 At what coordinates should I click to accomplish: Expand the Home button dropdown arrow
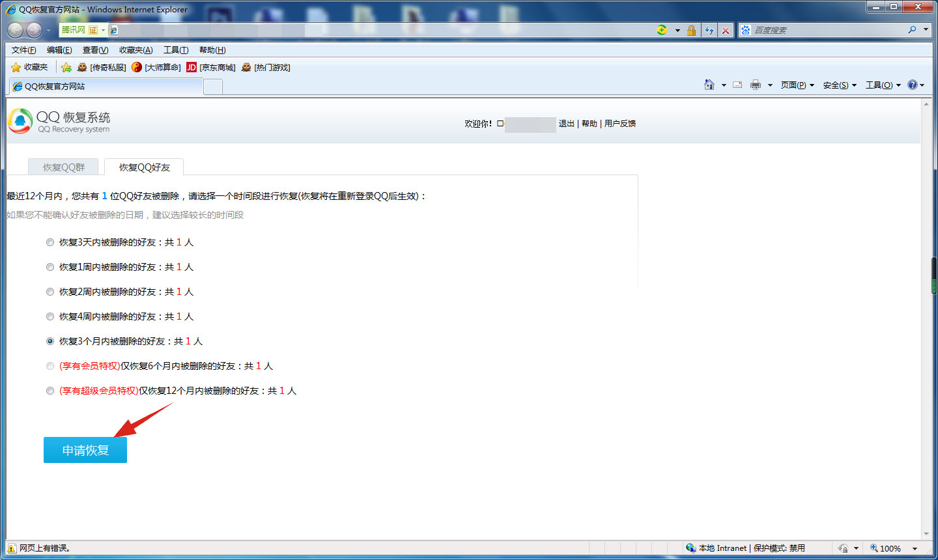(x=724, y=85)
